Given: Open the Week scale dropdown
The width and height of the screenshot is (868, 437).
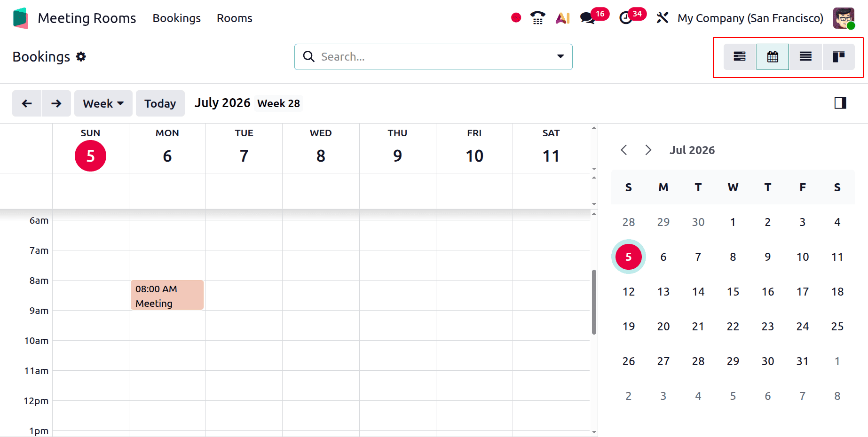Looking at the screenshot, I should [103, 103].
